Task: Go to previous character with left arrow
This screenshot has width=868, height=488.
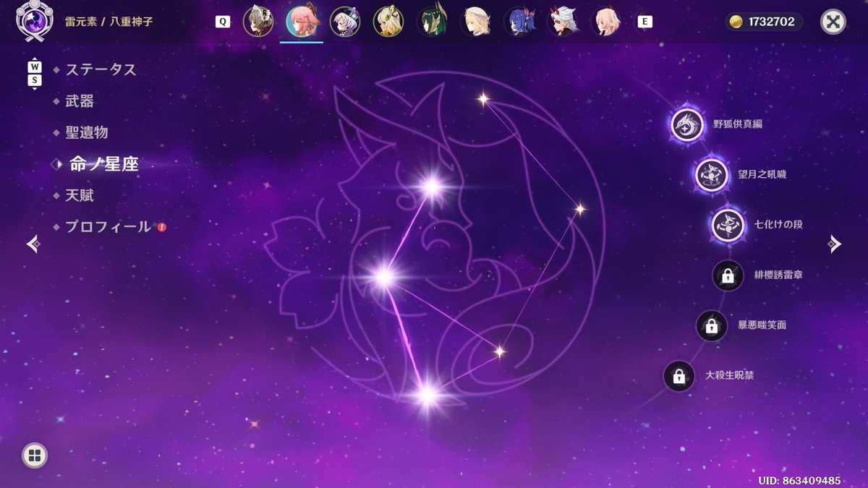Action: point(33,244)
